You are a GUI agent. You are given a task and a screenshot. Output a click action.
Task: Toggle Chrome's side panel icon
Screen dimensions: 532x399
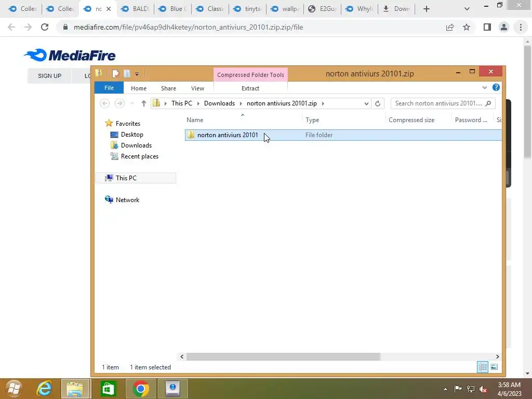click(x=487, y=27)
